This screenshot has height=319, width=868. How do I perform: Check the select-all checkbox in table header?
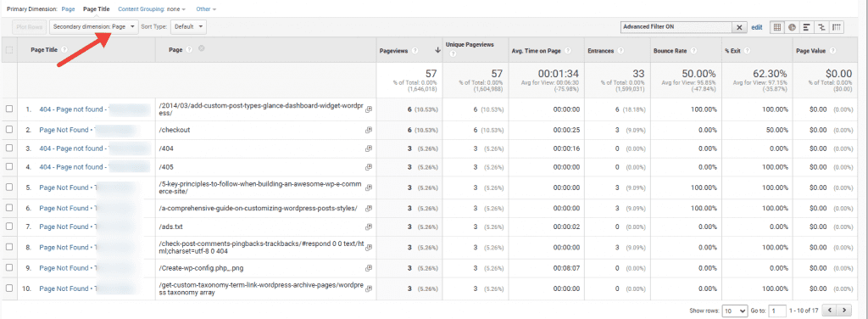pos(8,50)
